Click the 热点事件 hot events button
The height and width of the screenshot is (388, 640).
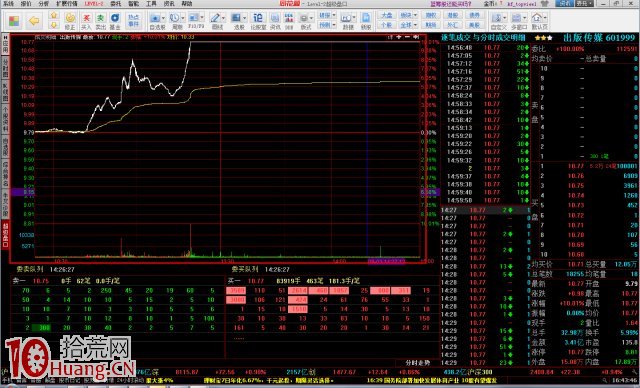133,21
